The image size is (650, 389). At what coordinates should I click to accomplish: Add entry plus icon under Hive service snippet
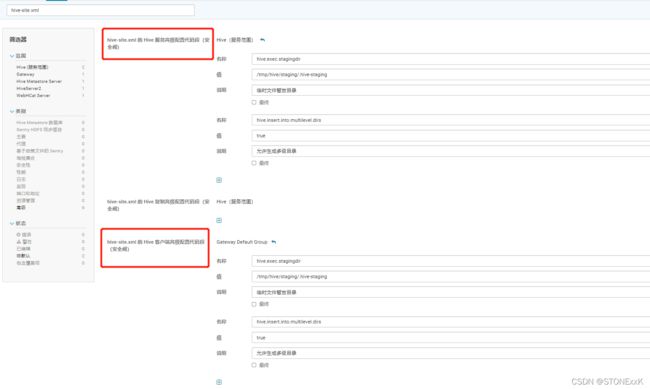(219, 180)
